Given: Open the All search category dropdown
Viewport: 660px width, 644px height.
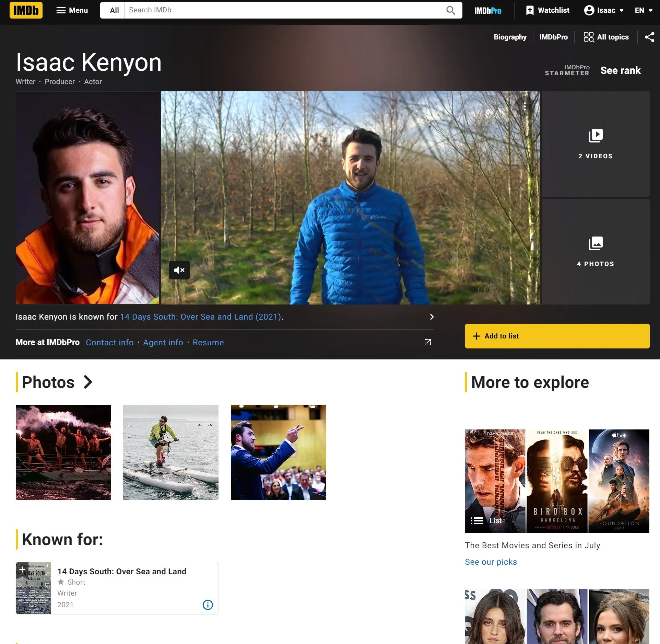Looking at the screenshot, I should 114,10.
